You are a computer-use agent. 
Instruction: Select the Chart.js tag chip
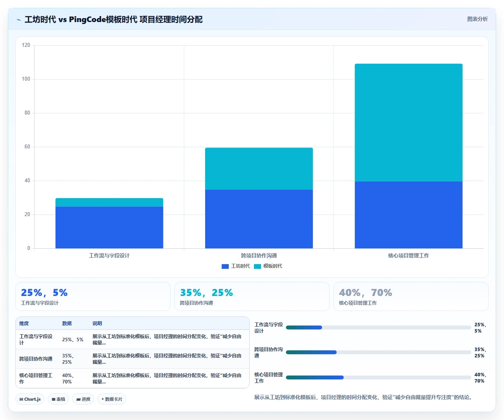[x=30, y=399]
